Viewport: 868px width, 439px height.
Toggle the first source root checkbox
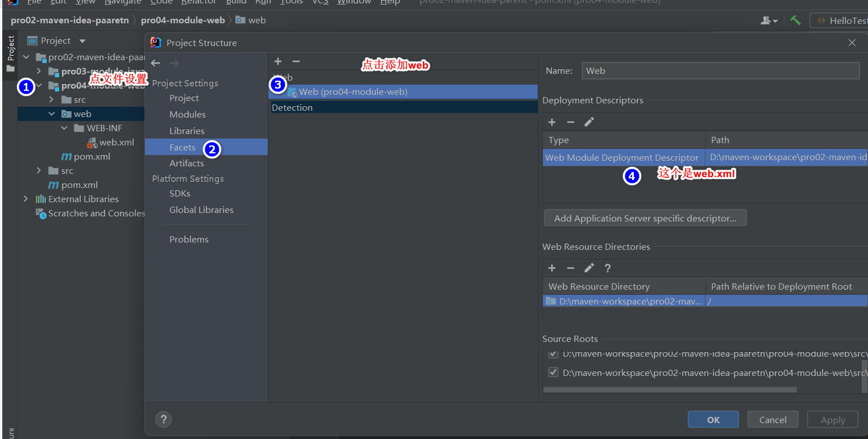coord(553,354)
